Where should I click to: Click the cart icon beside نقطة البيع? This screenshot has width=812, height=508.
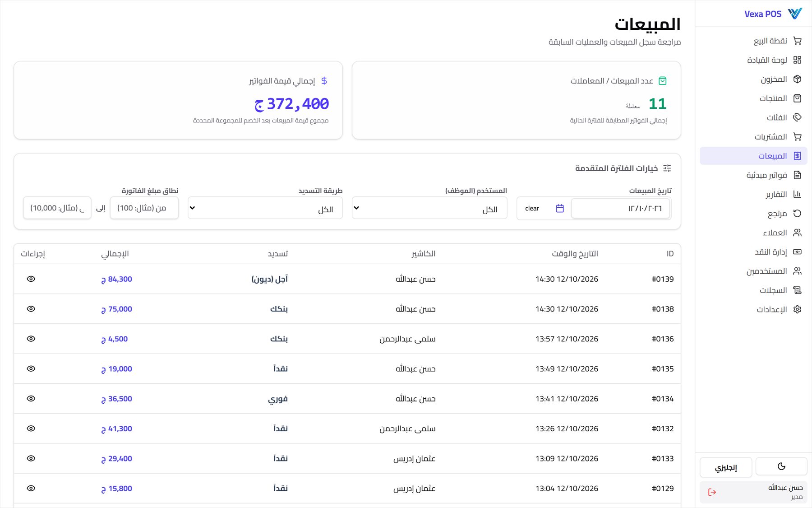point(797,41)
